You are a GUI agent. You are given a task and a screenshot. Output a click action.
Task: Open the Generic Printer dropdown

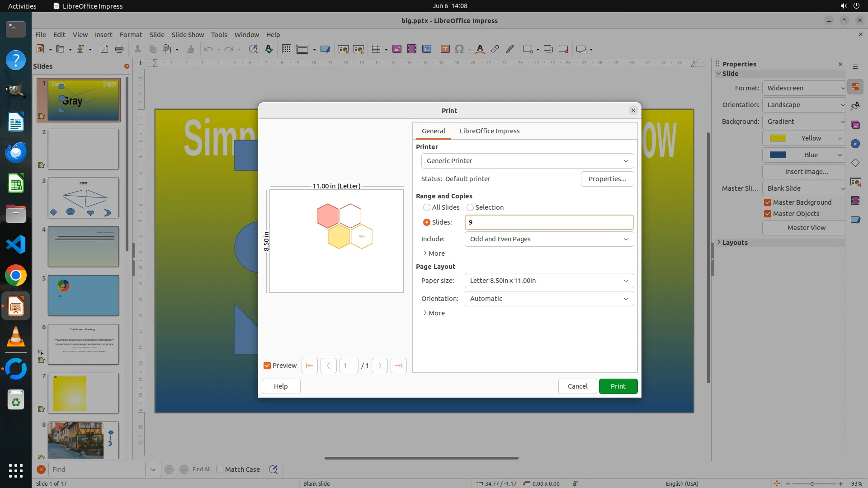[x=527, y=161]
